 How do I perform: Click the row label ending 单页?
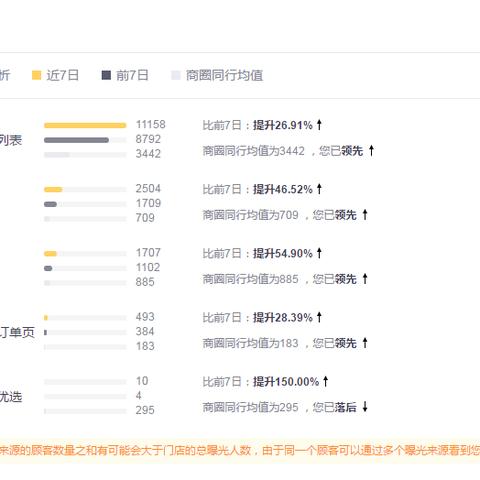click(17, 332)
